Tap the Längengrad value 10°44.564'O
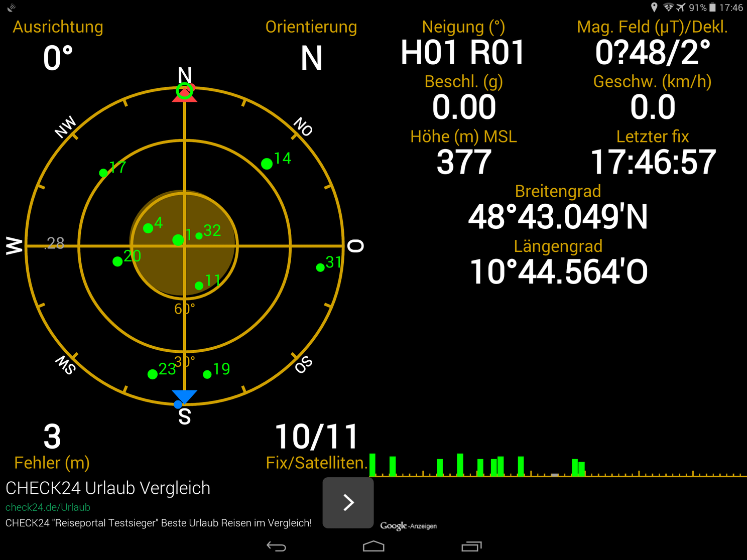 558,272
